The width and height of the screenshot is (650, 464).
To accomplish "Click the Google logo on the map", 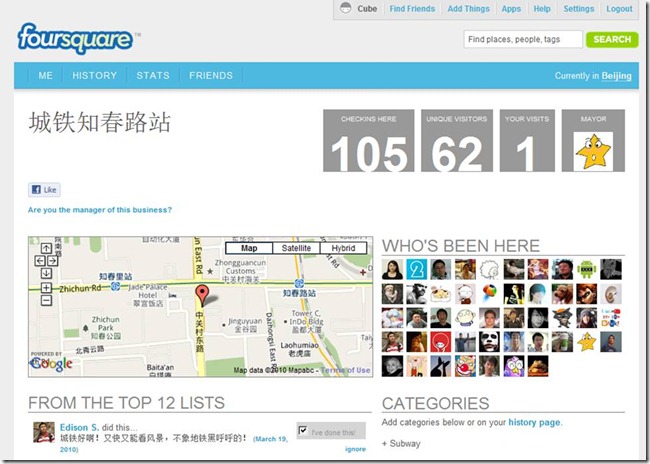I will coord(51,364).
